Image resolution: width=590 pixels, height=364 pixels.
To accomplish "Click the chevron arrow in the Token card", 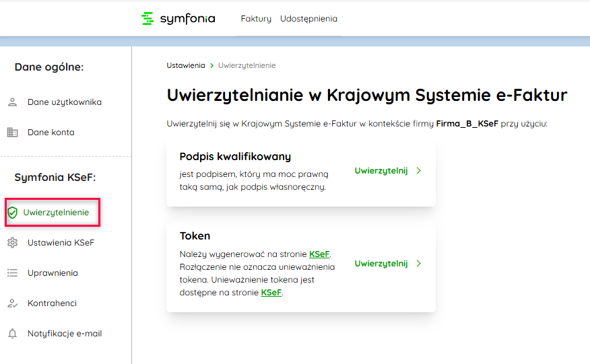I will click(x=419, y=264).
